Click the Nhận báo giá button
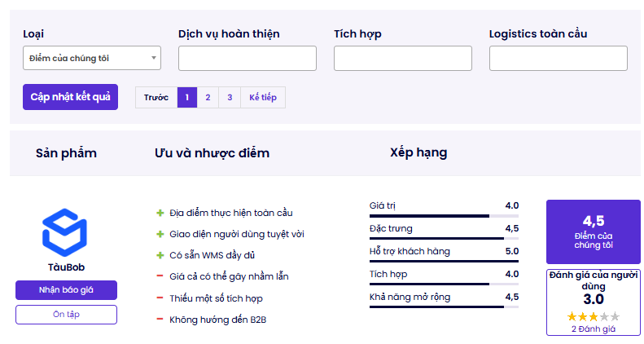 [x=66, y=290]
